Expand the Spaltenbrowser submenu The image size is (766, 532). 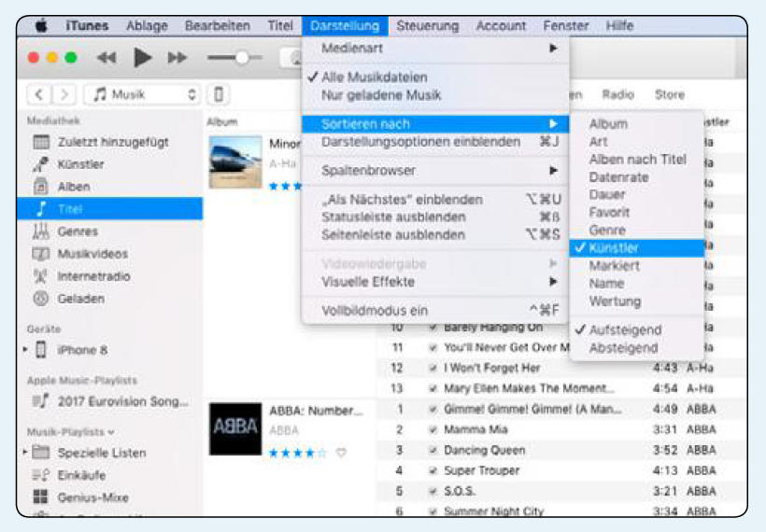[x=435, y=171]
